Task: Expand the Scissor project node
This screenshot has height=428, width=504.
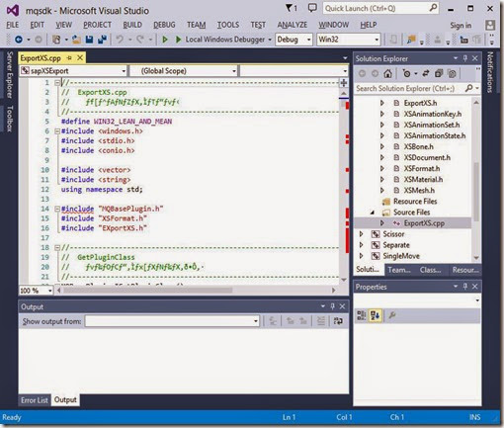Action: click(362, 234)
